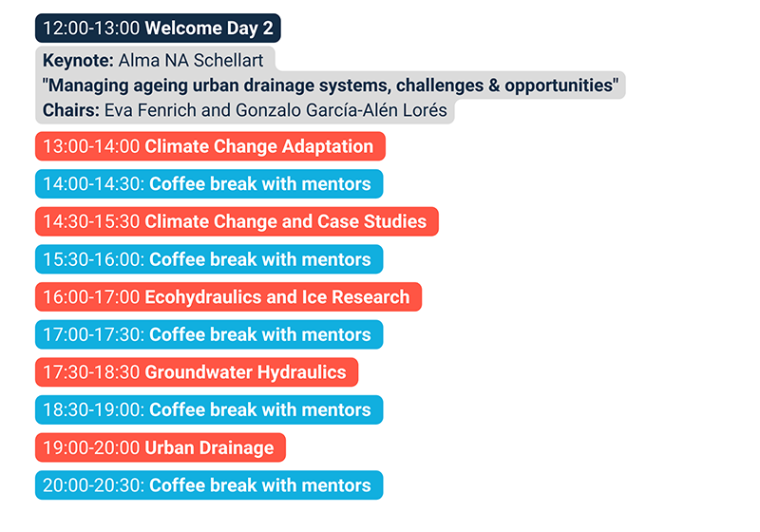Open the Ecohydraulics and Ice Research session
The height and width of the screenshot is (532, 760).
pos(276,297)
